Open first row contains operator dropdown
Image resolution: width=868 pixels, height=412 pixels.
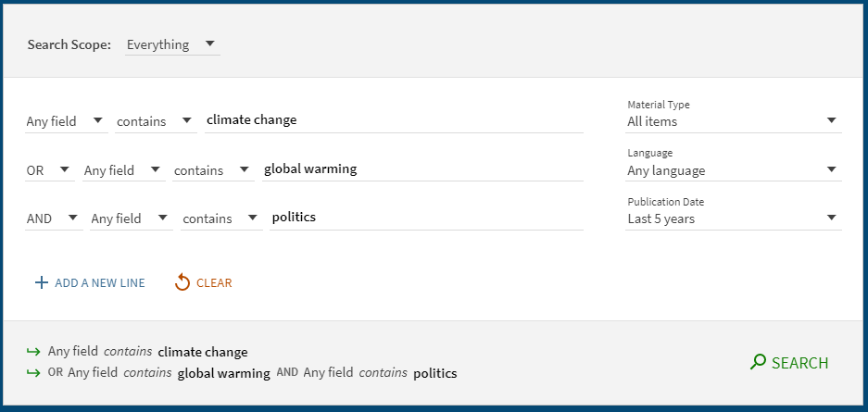pyautogui.click(x=155, y=120)
